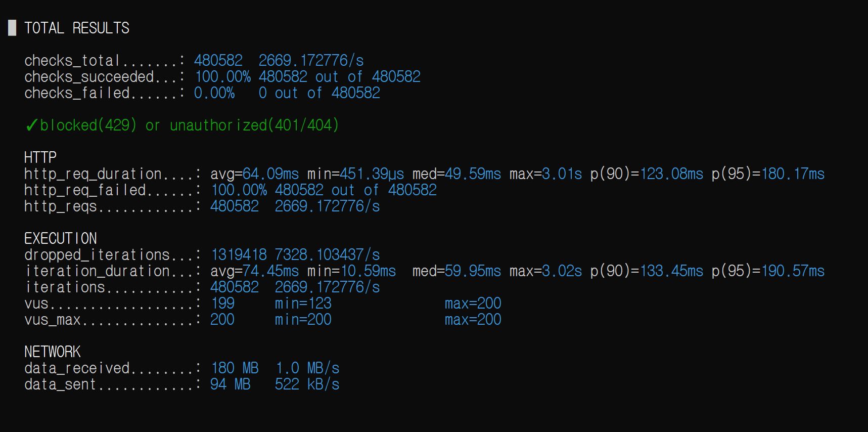Click the http_req_duration avg=64.09ms value
The width and height of the screenshot is (868, 432).
click(x=254, y=174)
